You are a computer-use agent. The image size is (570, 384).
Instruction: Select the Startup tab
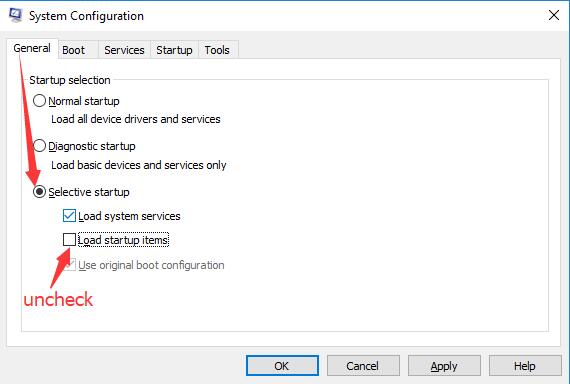click(174, 50)
